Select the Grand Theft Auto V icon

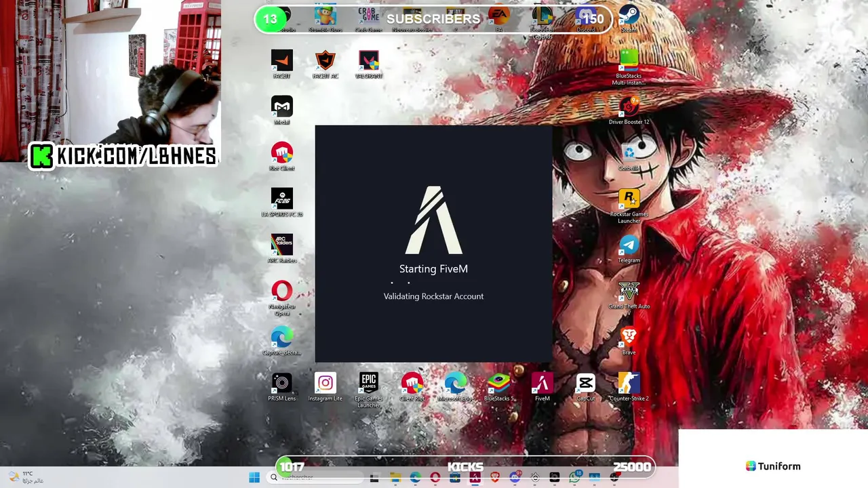pos(629,297)
